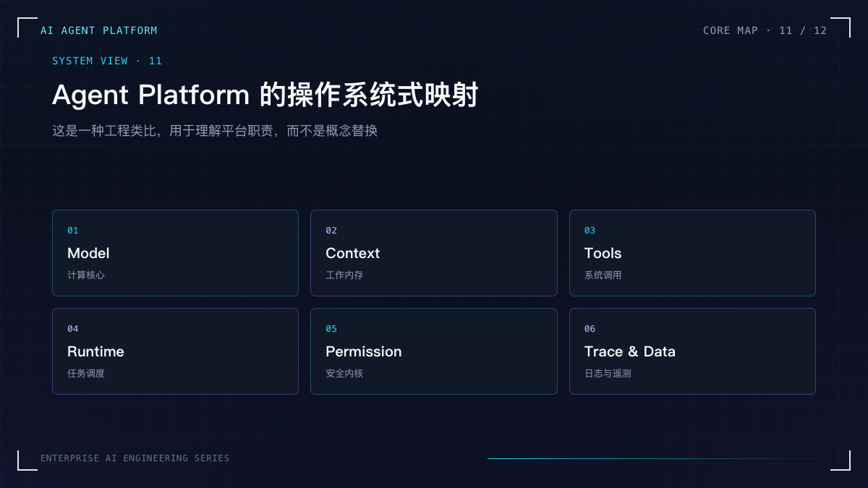The width and height of the screenshot is (868, 488).
Task: Select the Context card
Action: [x=434, y=253]
